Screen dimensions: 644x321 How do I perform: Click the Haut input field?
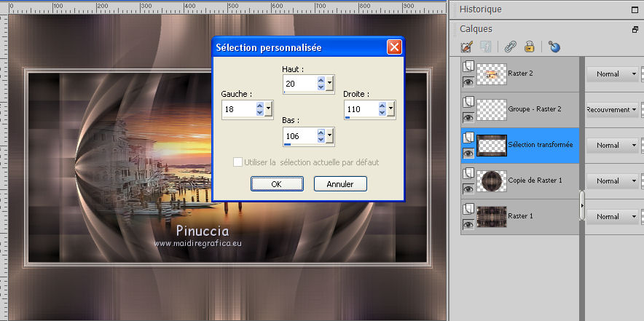[301, 84]
